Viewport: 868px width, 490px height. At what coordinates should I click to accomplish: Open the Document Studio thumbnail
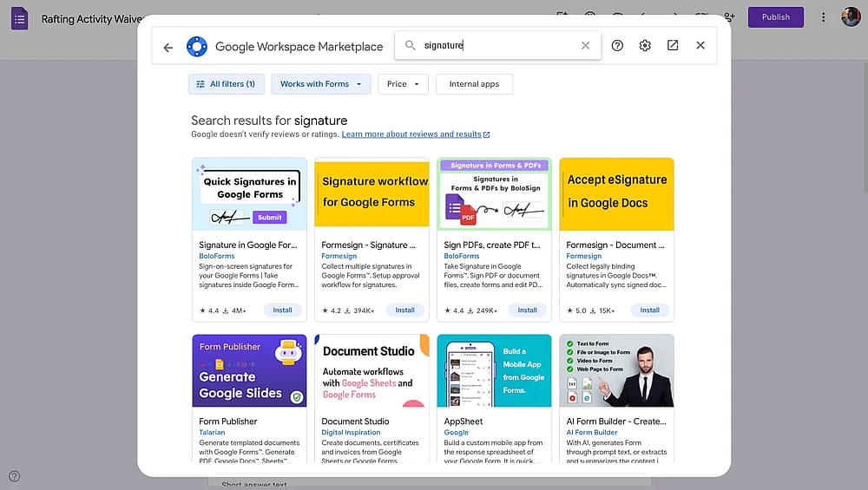tap(372, 370)
